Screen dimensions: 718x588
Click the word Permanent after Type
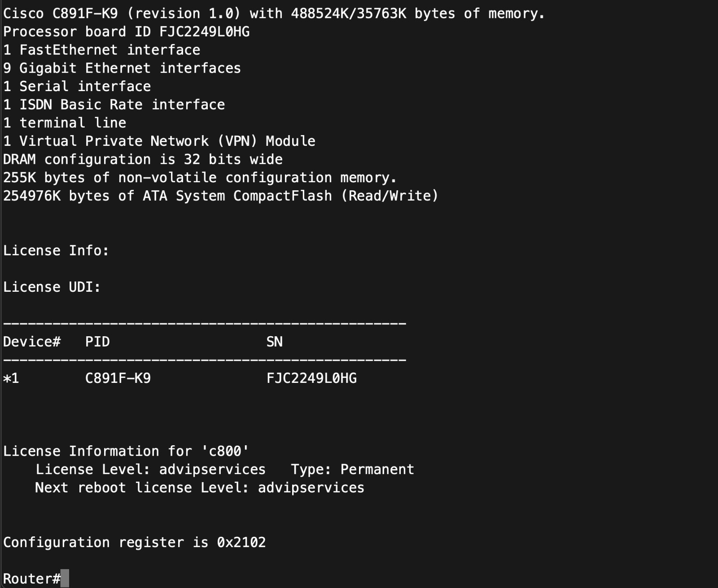click(377, 469)
